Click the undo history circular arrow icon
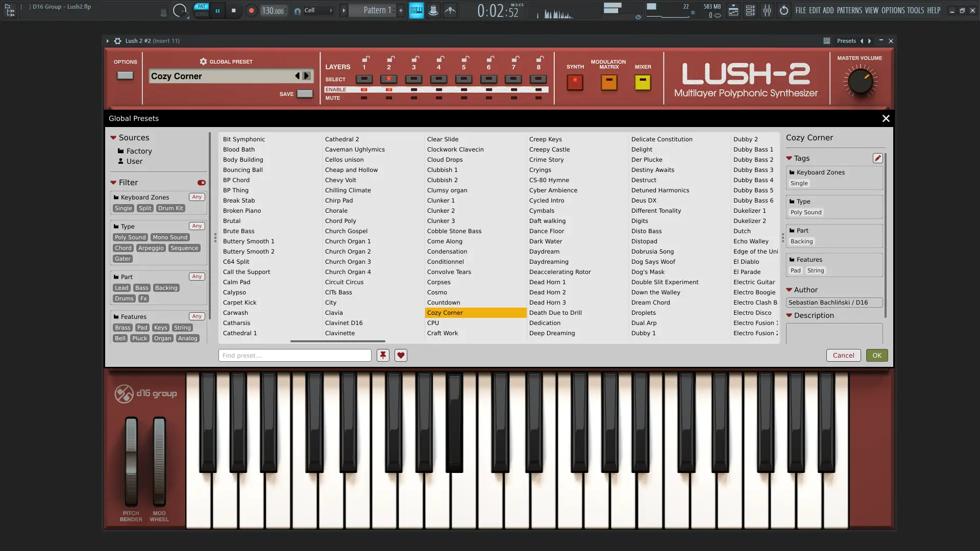The width and height of the screenshot is (980, 551). click(784, 10)
